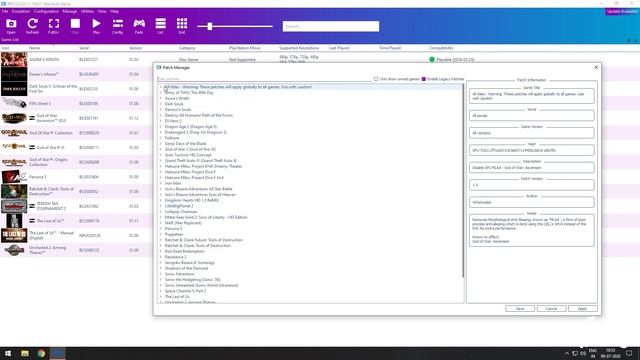Select Sonic Adventure in the patch list

[x=179, y=274]
